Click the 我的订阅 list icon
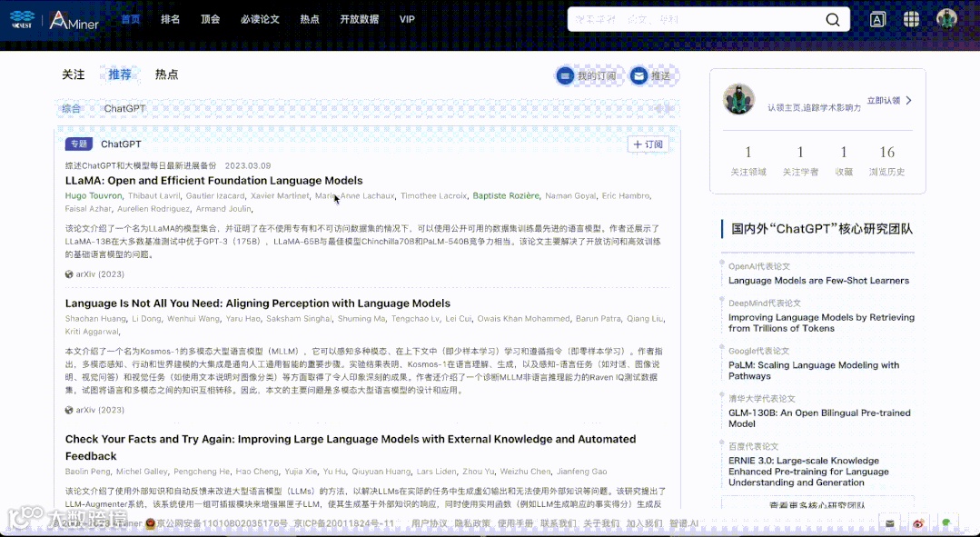The width and height of the screenshot is (980, 537). coord(565,75)
